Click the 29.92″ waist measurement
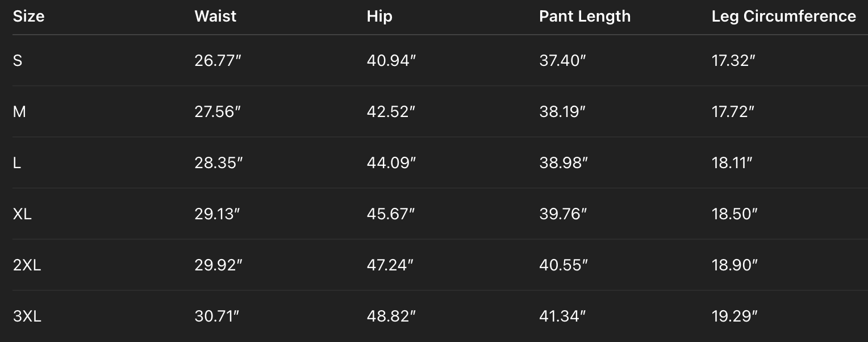 [x=218, y=265]
